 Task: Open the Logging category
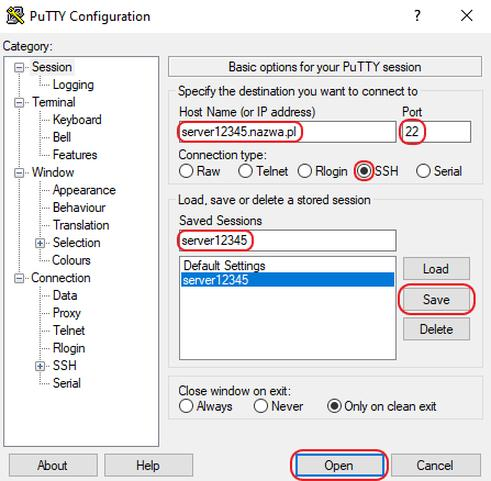click(73, 85)
